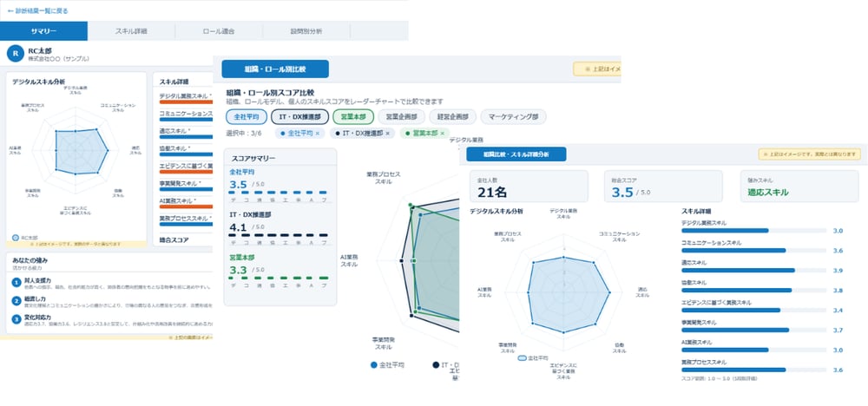Viewport: 868px width, 406px height.
Task: Click the 組織・ロール別比較 blue button
Action: (275, 69)
